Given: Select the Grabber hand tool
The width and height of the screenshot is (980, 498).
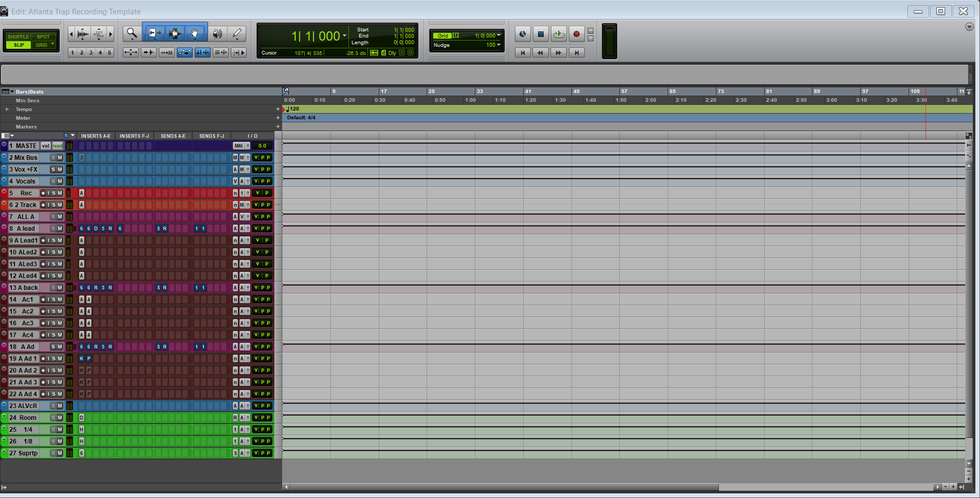Looking at the screenshot, I should [x=195, y=34].
